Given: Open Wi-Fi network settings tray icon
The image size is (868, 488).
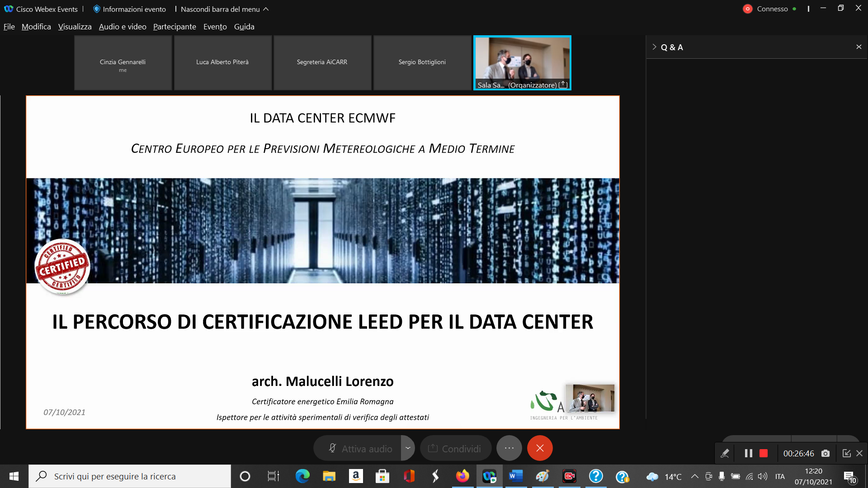Looking at the screenshot, I should coord(750,476).
